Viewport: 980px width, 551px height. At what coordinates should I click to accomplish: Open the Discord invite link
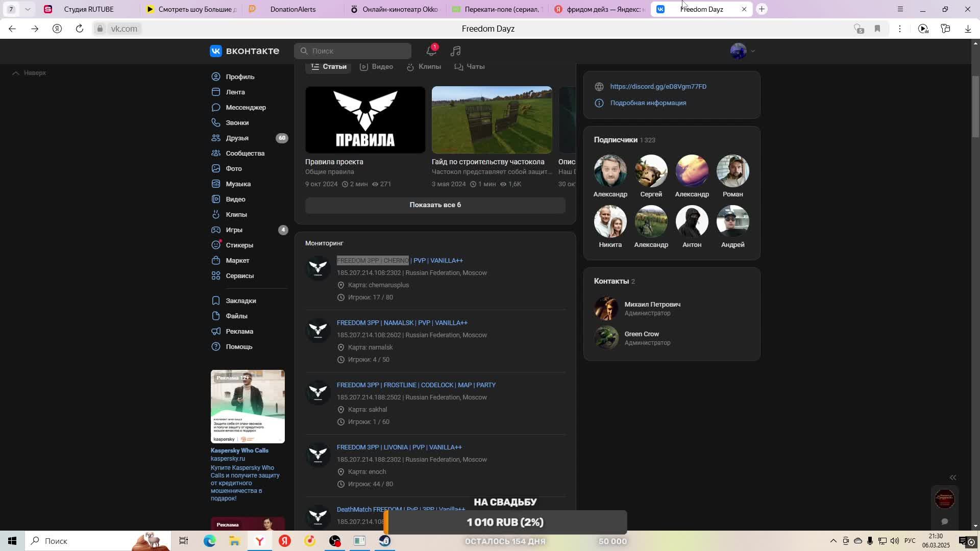coord(658,86)
